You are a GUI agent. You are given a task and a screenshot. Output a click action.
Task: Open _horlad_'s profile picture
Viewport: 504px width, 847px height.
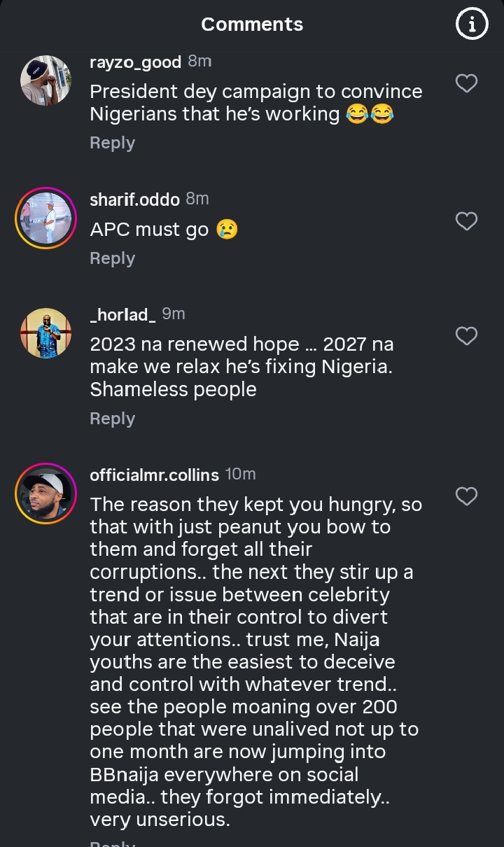click(x=45, y=333)
